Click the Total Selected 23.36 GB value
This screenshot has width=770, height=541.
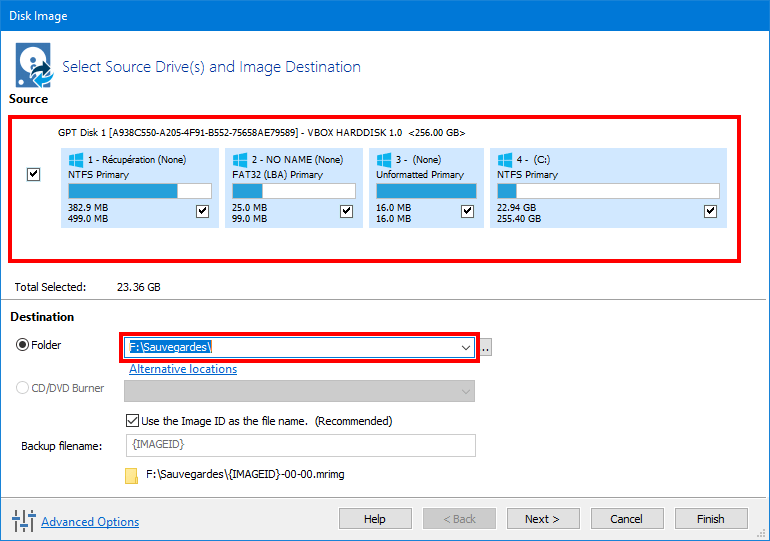pyautogui.click(x=138, y=287)
